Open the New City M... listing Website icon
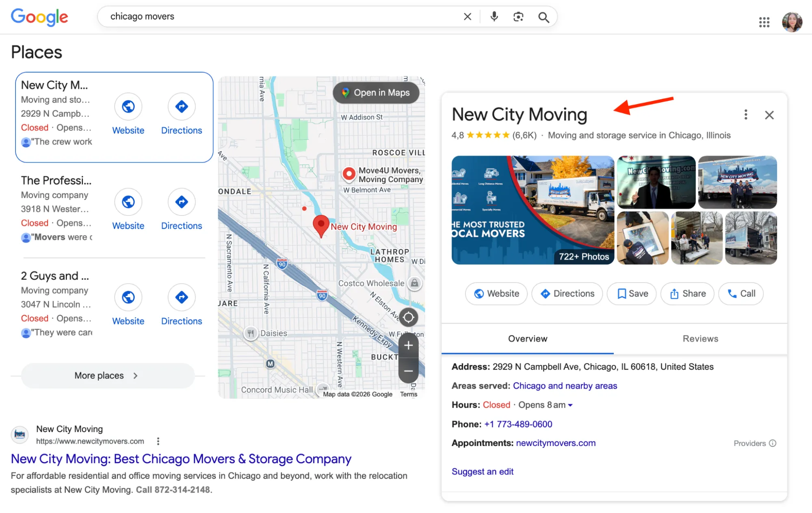 pyautogui.click(x=128, y=107)
